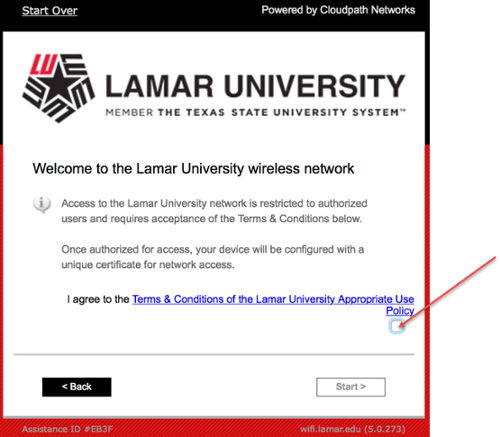Click the red arrow annotation line
This screenshot has width=500, height=437.
click(448, 291)
